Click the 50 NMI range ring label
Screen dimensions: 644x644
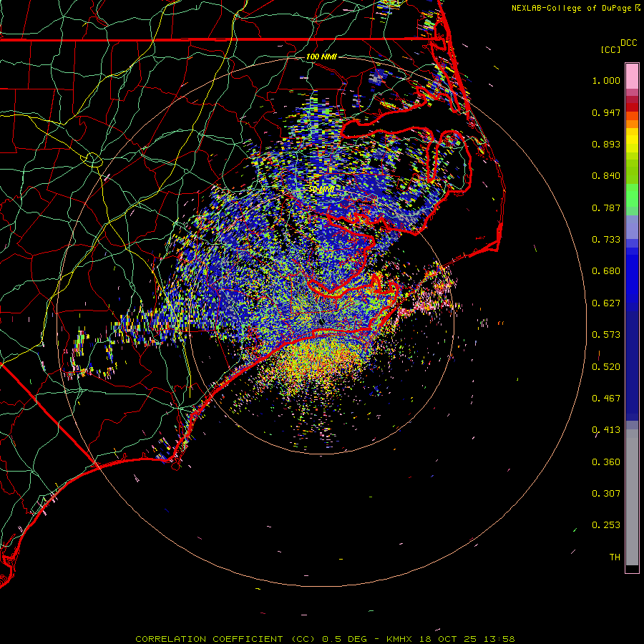pyautogui.click(x=321, y=190)
